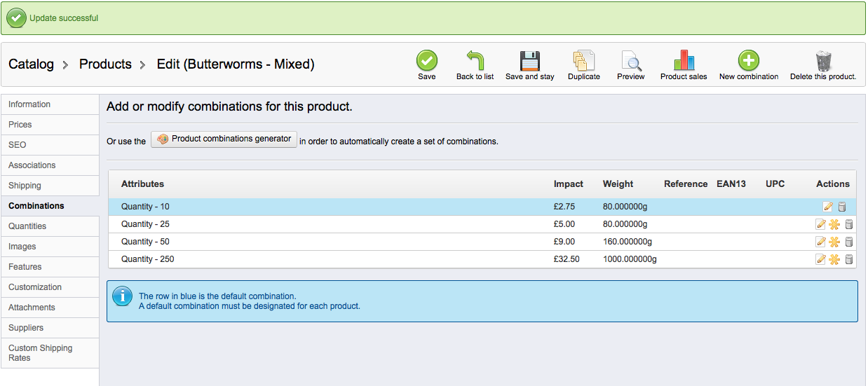
Task: Open the Features tab
Action: tap(50, 267)
